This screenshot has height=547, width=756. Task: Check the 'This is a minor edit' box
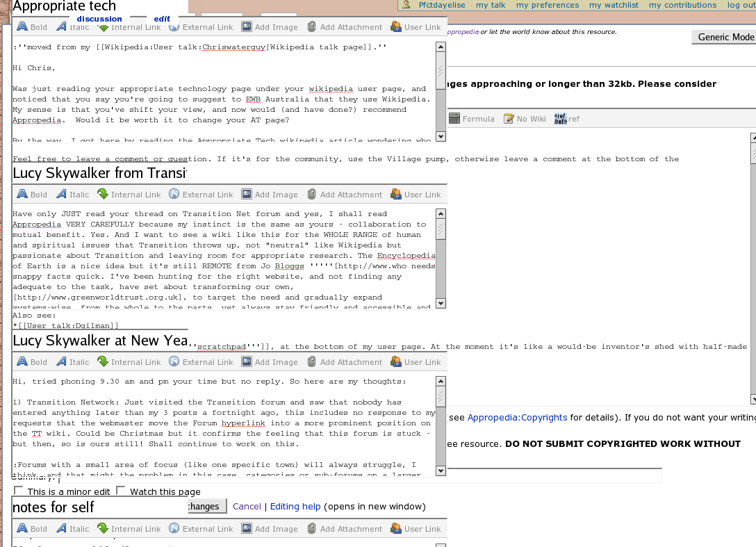19,491
